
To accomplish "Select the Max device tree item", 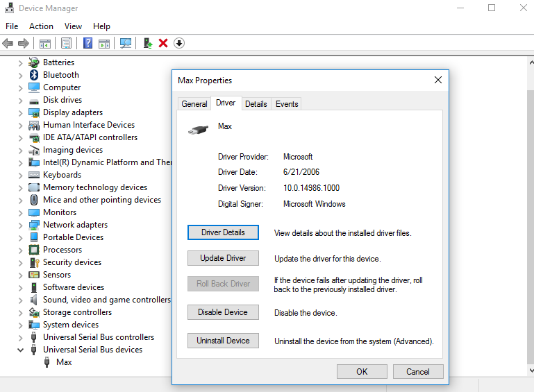I will pyautogui.click(x=64, y=362).
